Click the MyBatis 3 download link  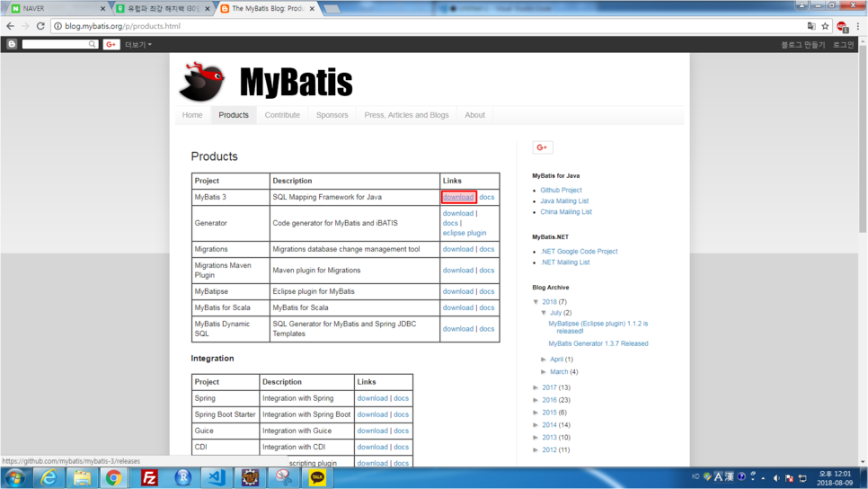(458, 197)
